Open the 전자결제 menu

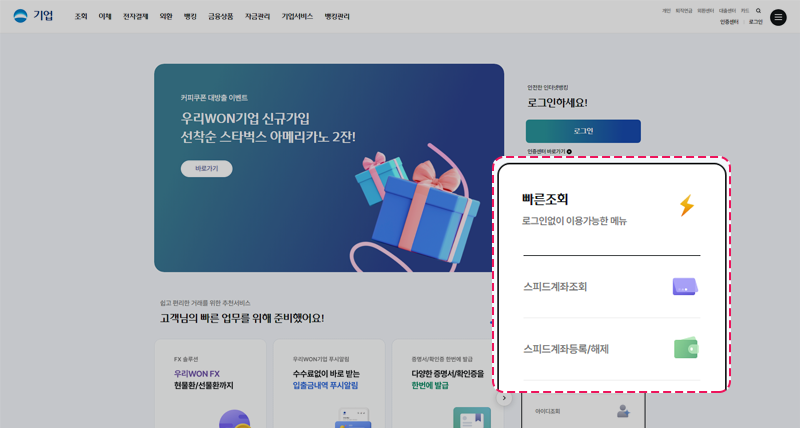click(x=136, y=16)
